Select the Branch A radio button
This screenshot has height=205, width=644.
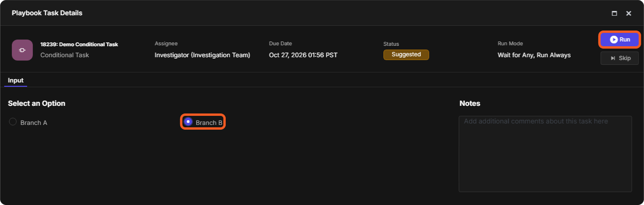[13, 122]
